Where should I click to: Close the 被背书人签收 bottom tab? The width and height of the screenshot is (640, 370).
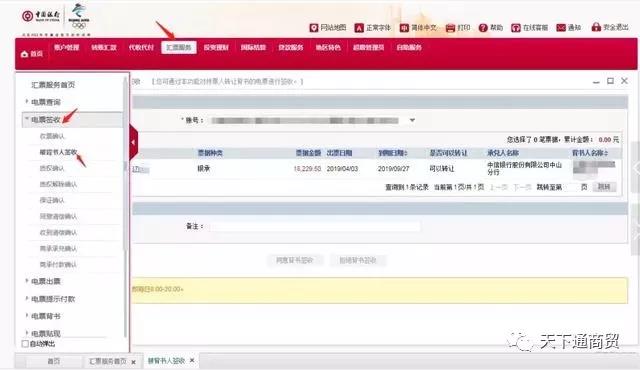(x=192, y=361)
